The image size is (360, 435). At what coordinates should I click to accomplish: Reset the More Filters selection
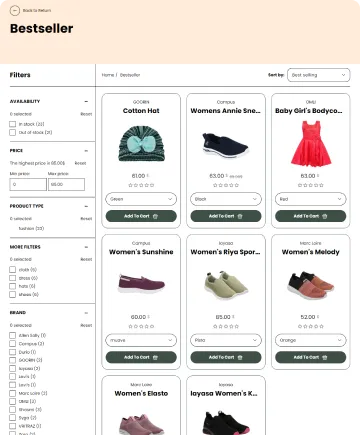pos(86,259)
